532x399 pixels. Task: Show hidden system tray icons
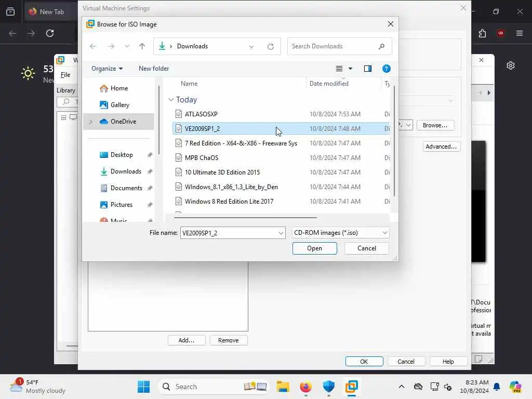pyautogui.click(x=402, y=387)
